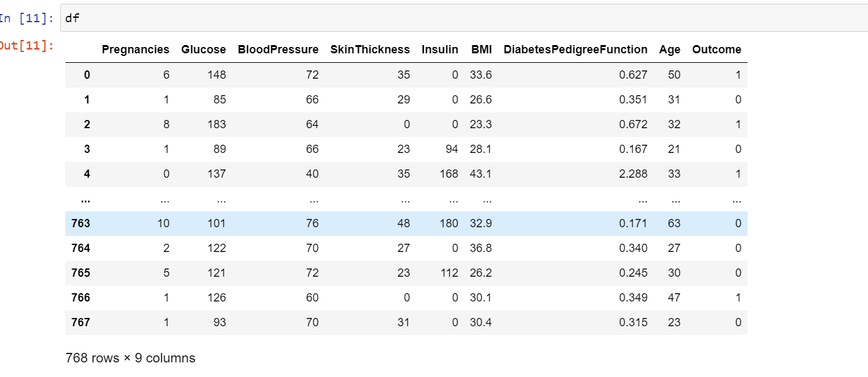Image resolution: width=868 pixels, height=377 pixels.
Task: Click the BloodPressure column header
Action: pyautogui.click(x=278, y=50)
